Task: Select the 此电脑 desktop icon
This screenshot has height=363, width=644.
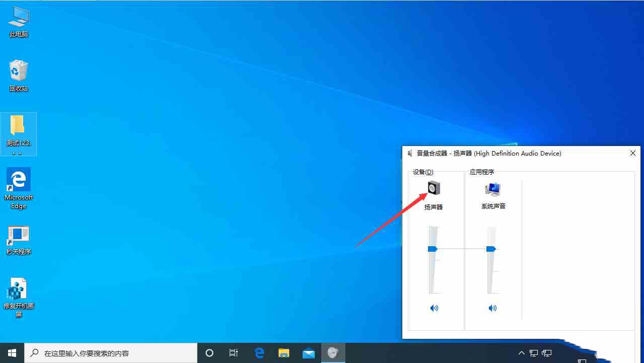Action: click(19, 23)
